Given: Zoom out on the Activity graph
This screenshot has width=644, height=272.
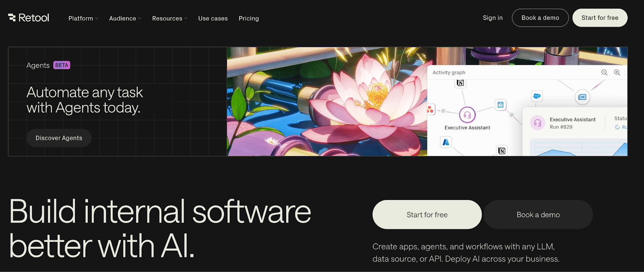Looking at the screenshot, I should click(604, 72).
